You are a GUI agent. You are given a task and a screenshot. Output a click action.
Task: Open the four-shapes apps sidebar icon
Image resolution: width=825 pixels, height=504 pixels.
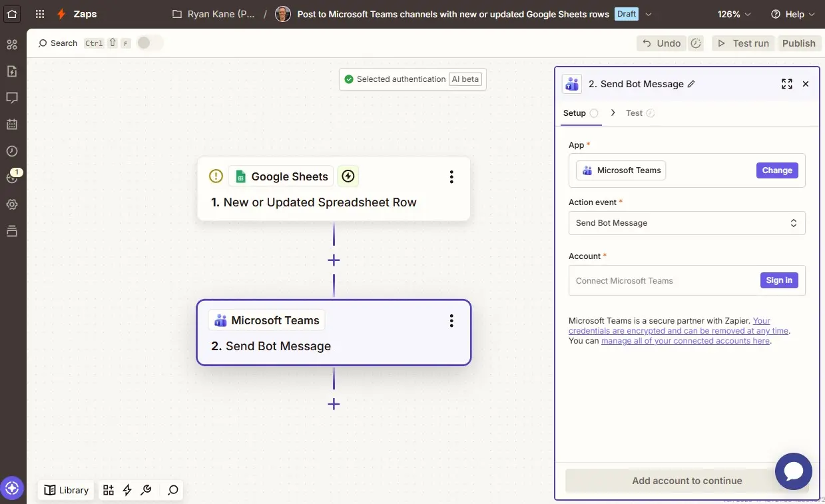click(x=12, y=45)
